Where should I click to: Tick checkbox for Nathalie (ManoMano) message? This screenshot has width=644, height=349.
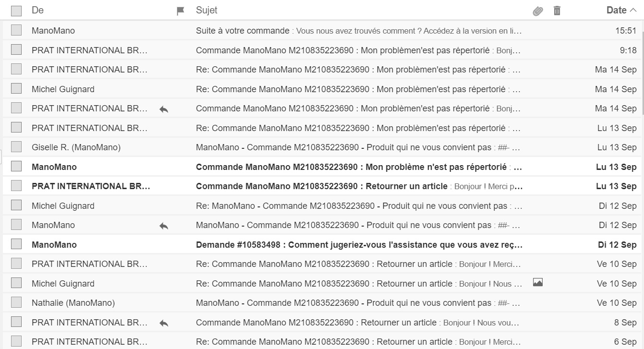pos(16,302)
